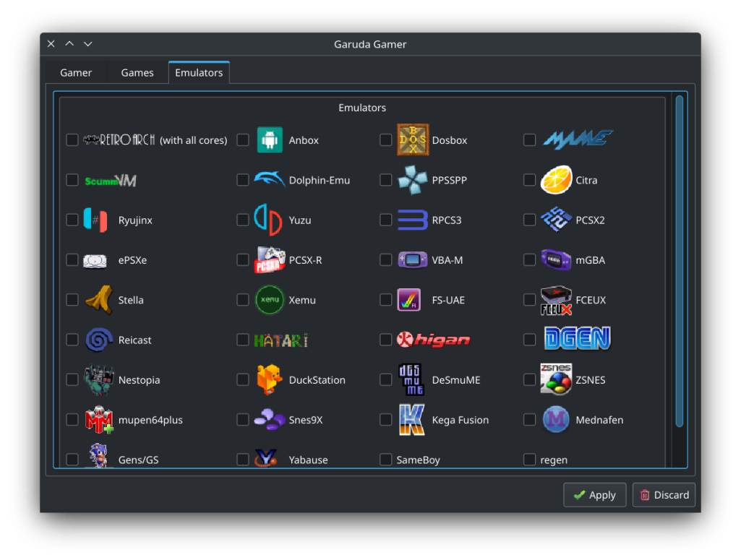Click the PPSSPP butterfly icon
Image resolution: width=741 pixels, height=560 pixels.
click(411, 179)
